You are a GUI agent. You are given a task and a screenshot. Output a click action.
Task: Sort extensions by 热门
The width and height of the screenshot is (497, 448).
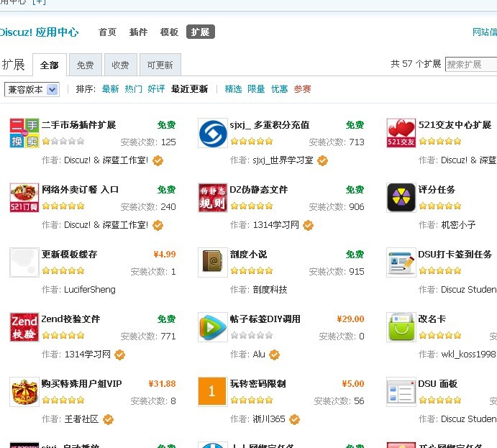click(134, 89)
